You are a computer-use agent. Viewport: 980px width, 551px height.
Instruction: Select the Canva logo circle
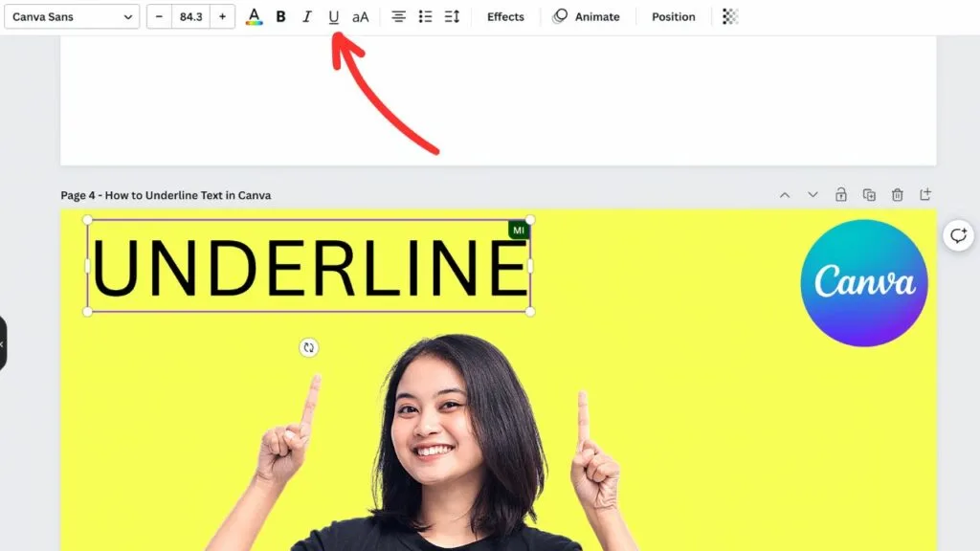click(864, 283)
